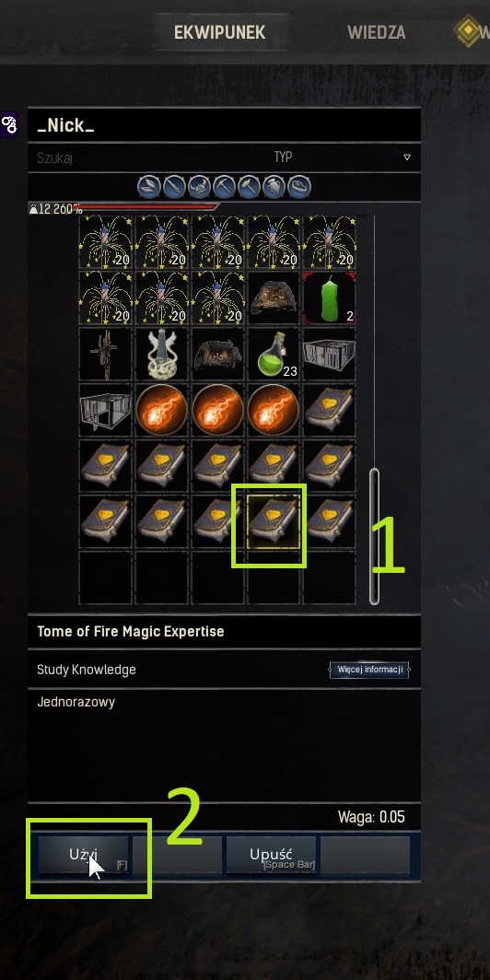
Task: Select the first fireball orb item
Action: [162, 410]
